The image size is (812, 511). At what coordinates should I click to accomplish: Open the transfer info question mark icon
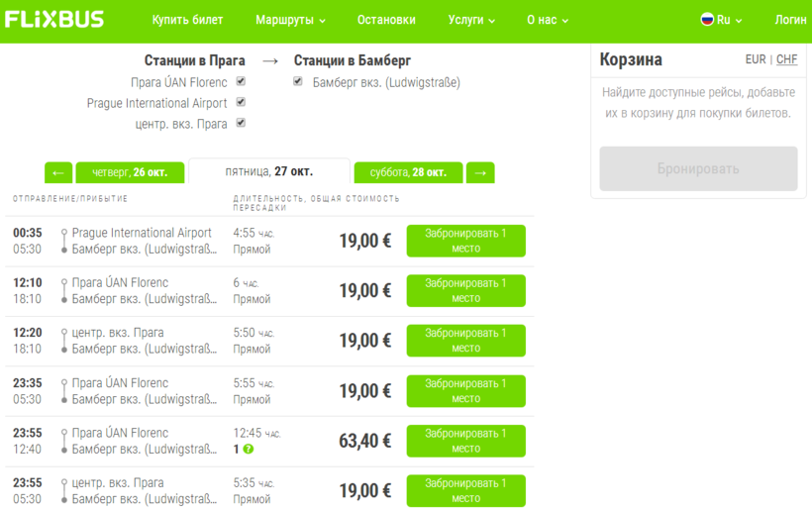[249, 449]
